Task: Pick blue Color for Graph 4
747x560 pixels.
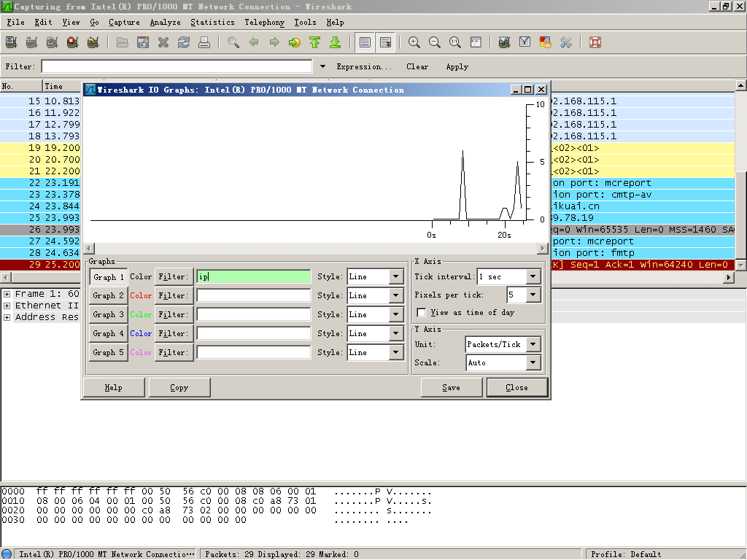Action: click(x=141, y=333)
